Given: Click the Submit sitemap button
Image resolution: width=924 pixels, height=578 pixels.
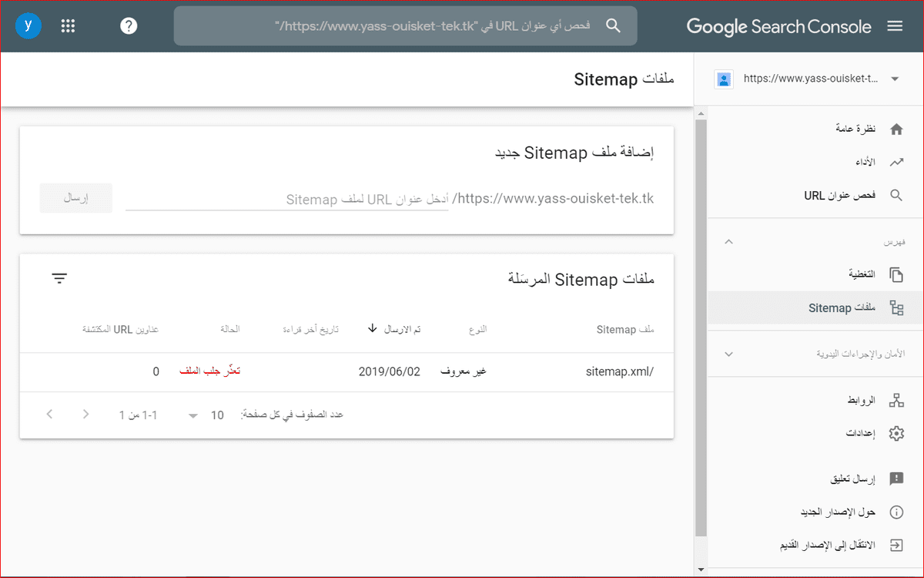Looking at the screenshot, I should [x=76, y=198].
